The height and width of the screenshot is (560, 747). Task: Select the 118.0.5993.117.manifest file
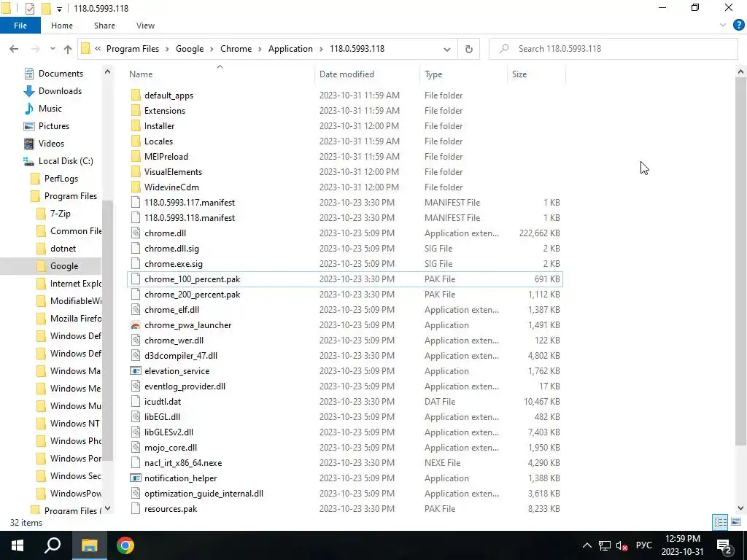click(x=190, y=203)
